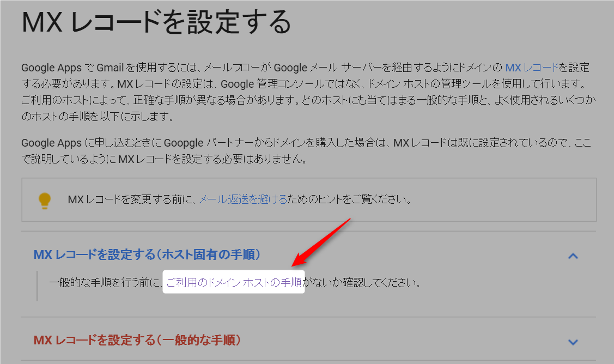Click the ご利用のドメイン ホストの手順 link

234,282
